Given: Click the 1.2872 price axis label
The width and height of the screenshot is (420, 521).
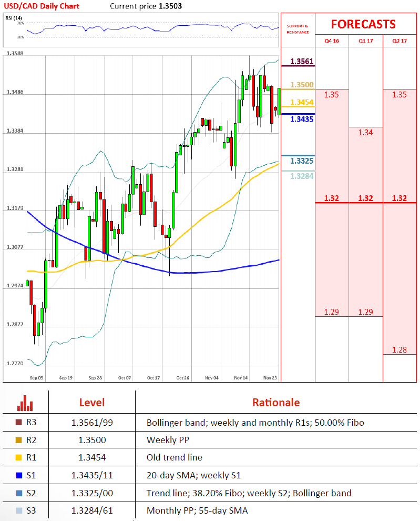Looking at the screenshot, I should click(15, 324).
